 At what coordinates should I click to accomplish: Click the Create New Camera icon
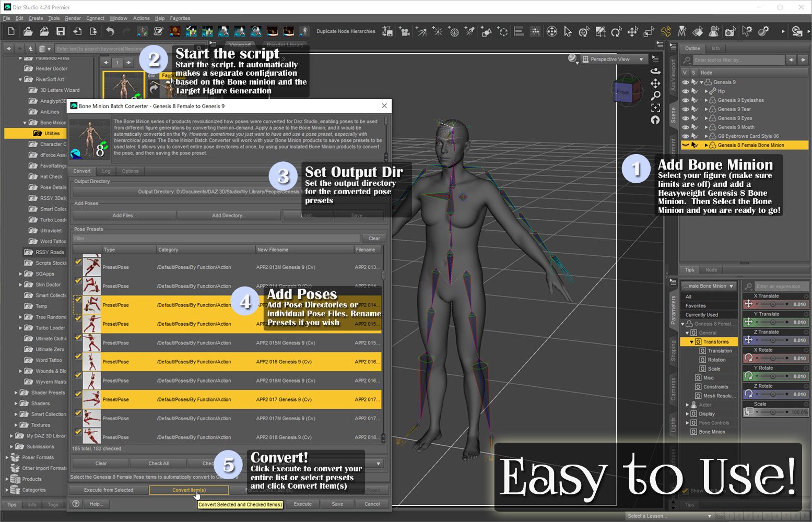[405, 32]
